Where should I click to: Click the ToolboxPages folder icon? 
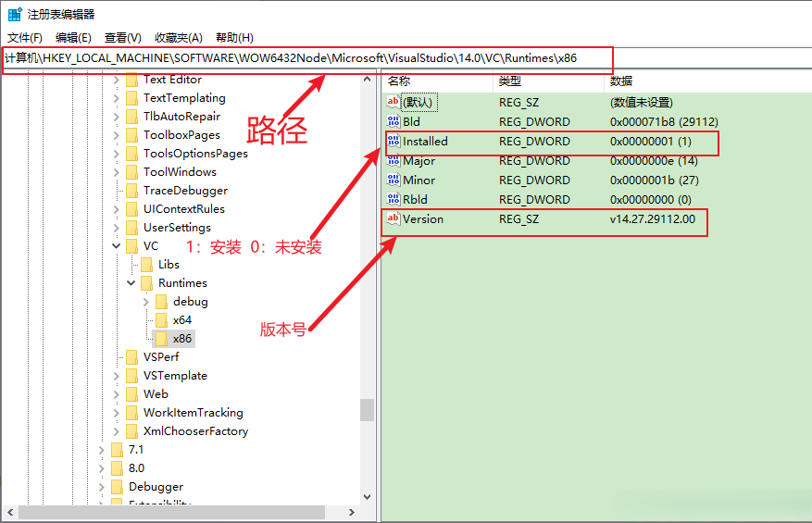132,135
